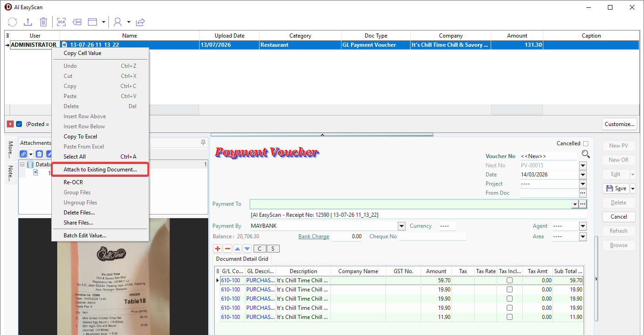Screen dimensions: 644x335
Task: Tick the Cancelled checkbox
Action: [585, 143]
